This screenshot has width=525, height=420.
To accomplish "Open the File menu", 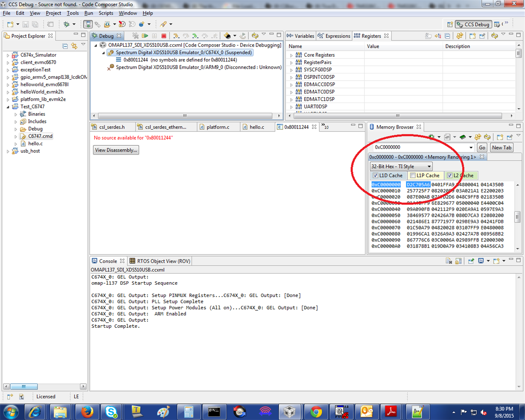I will click(x=6, y=13).
